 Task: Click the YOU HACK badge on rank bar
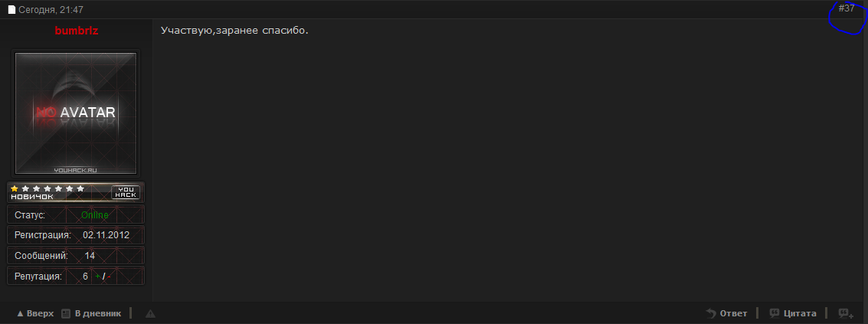125,192
